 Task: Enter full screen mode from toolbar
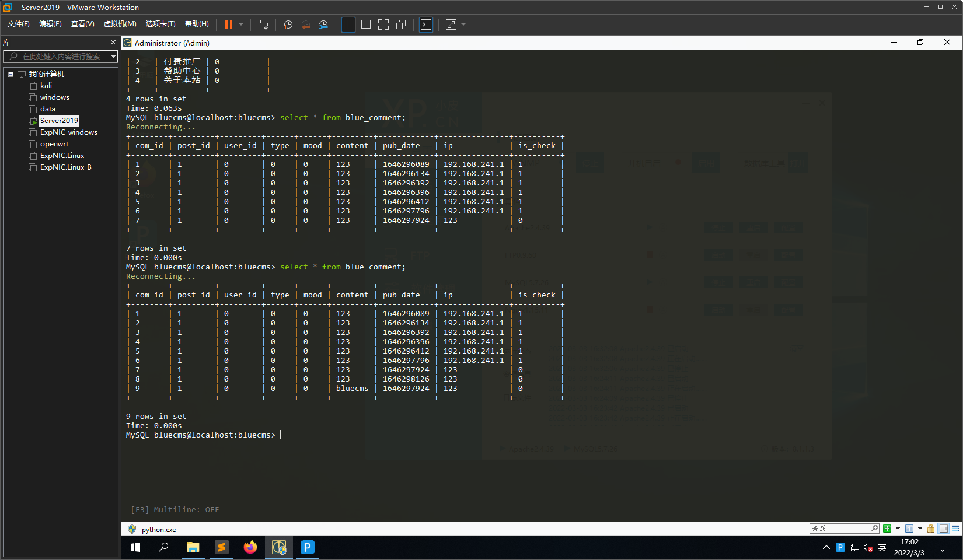(383, 24)
